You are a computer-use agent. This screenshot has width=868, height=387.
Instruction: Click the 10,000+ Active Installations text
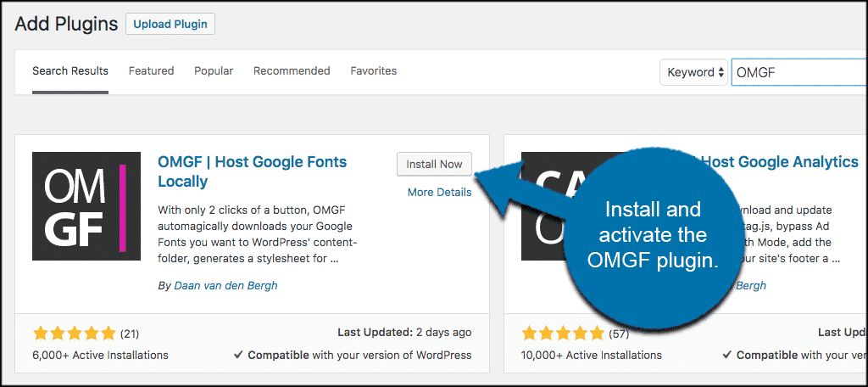coord(591,355)
